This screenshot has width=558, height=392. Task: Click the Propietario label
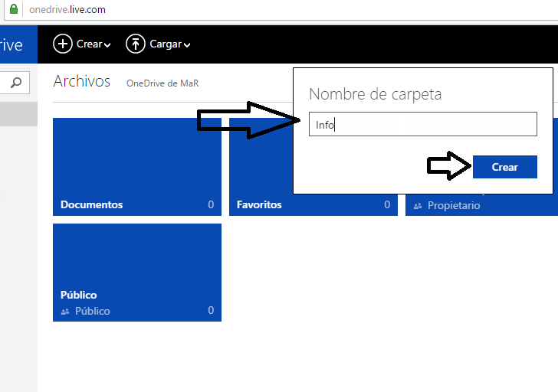point(454,205)
